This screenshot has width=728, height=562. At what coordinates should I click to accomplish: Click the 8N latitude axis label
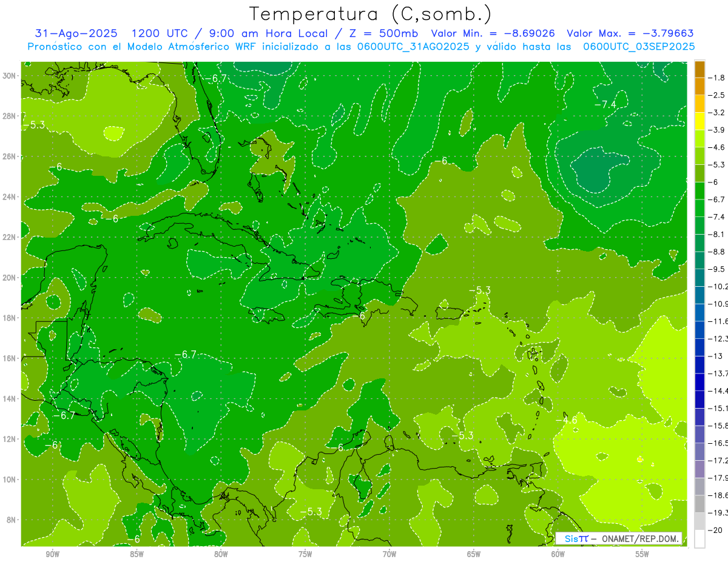pyautogui.click(x=12, y=520)
